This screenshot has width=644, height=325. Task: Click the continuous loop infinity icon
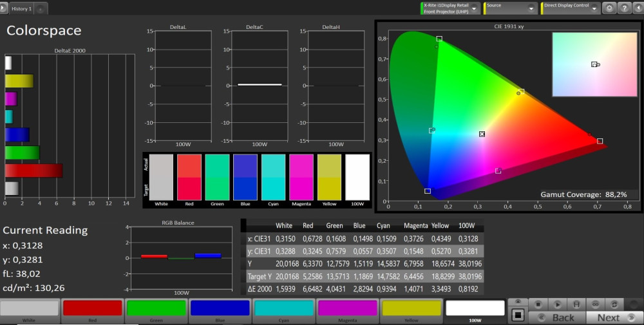596,303
